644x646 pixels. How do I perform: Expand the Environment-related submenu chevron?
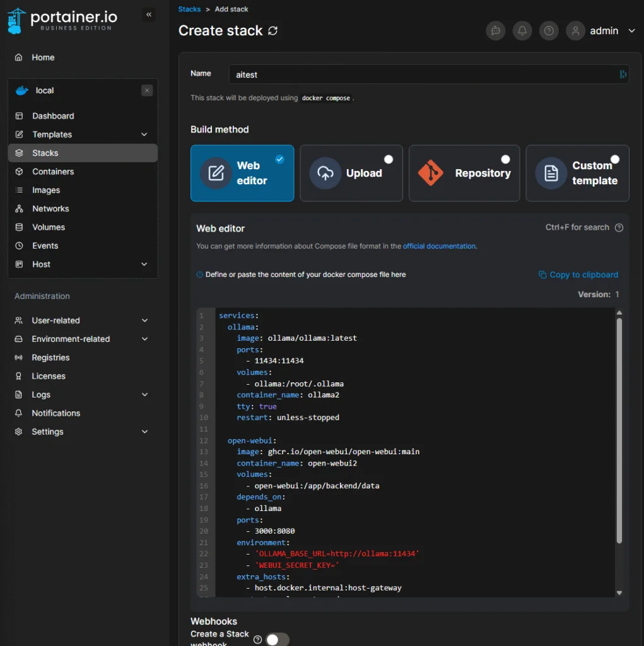tap(144, 339)
